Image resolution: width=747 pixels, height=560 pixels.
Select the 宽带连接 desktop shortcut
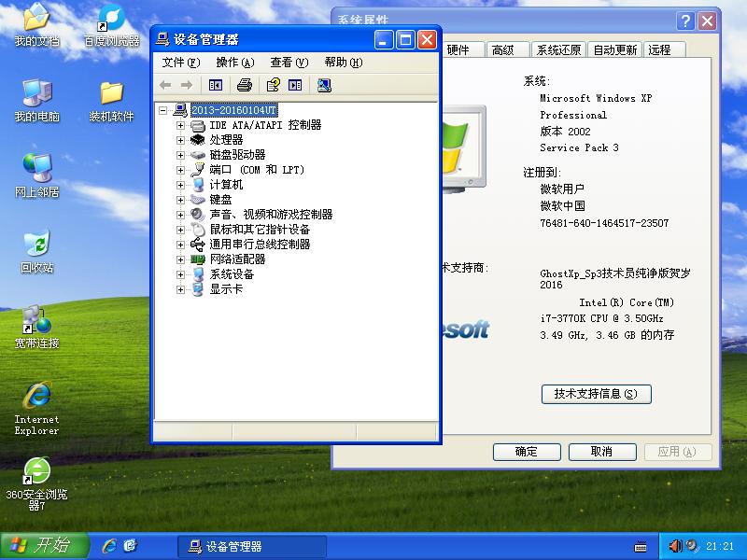tap(36, 328)
